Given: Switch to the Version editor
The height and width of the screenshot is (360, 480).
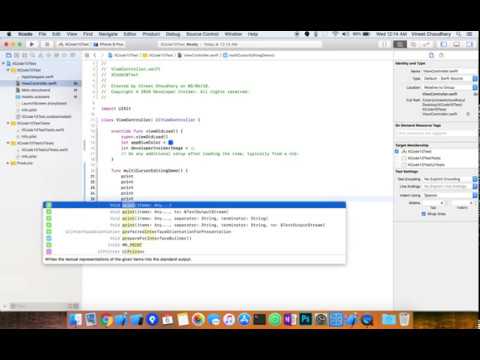Looking at the screenshot, I should 426,44.
